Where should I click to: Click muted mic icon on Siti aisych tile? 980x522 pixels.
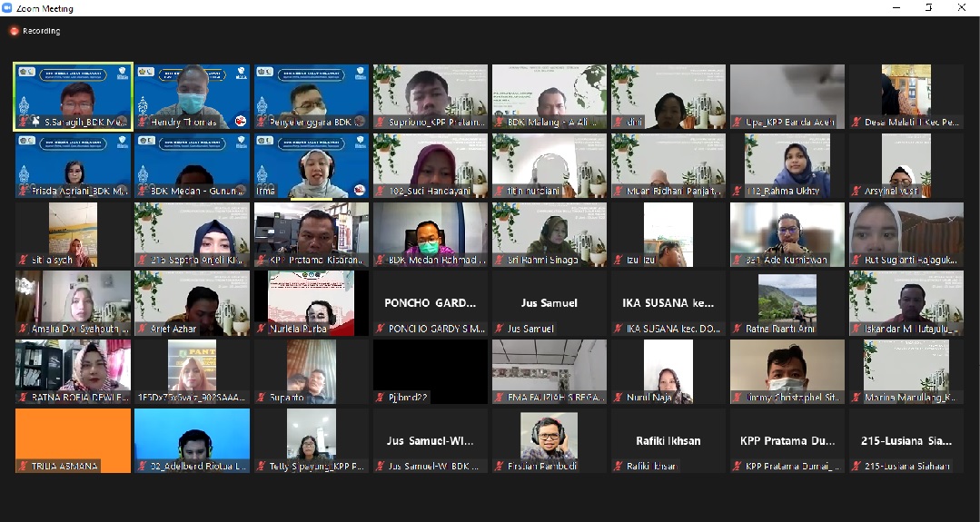click(x=22, y=260)
